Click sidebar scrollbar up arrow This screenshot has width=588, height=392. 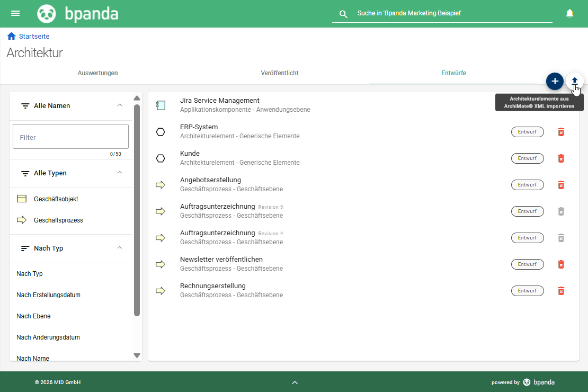pos(137,99)
